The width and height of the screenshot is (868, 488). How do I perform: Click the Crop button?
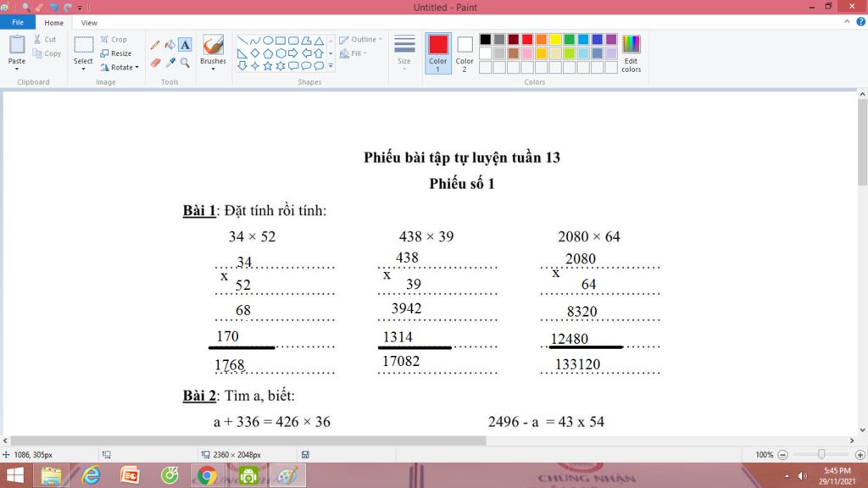point(114,39)
